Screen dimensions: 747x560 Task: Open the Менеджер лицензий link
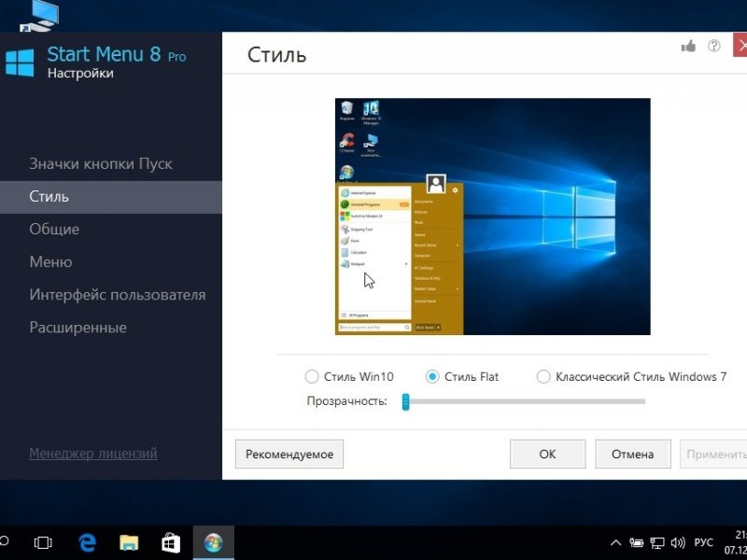click(x=93, y=454)
